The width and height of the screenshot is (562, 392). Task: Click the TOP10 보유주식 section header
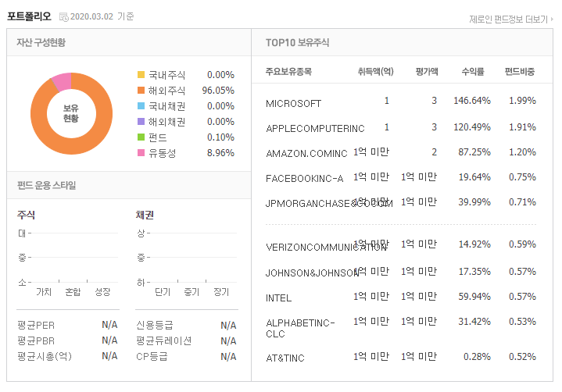(297, 43)
